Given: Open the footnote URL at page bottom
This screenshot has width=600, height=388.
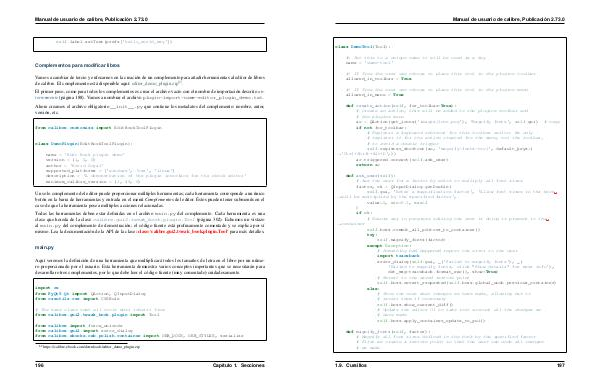Looking at the screenshot, I should tap(89, 347).
